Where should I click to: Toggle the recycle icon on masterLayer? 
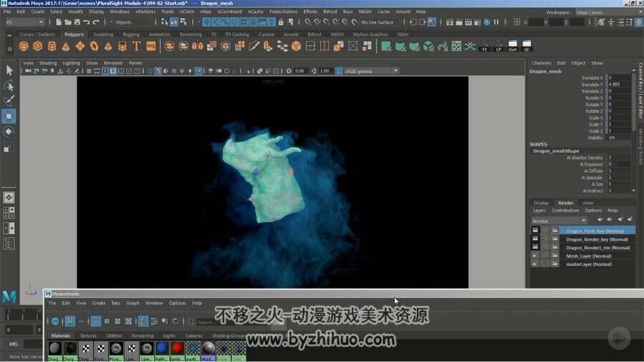545,264
